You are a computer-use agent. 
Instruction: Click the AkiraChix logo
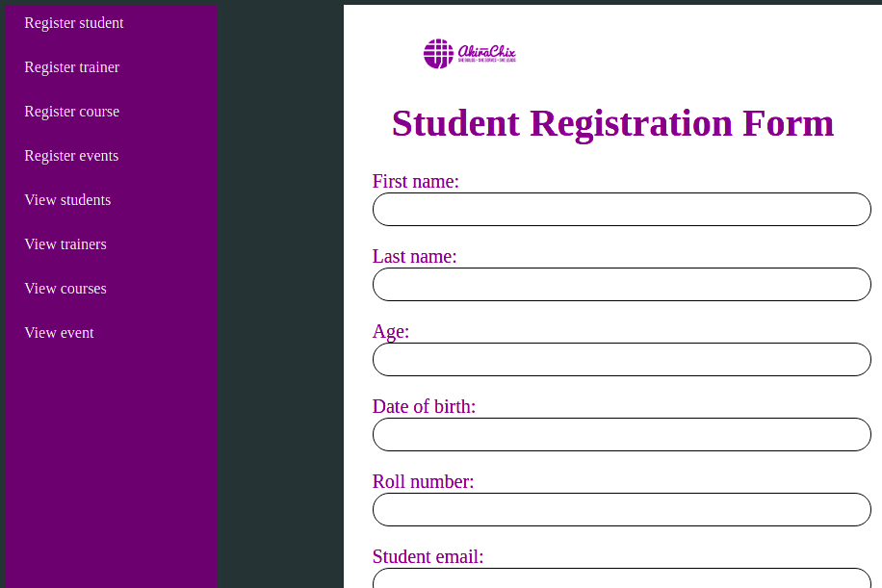pos(470,54)
